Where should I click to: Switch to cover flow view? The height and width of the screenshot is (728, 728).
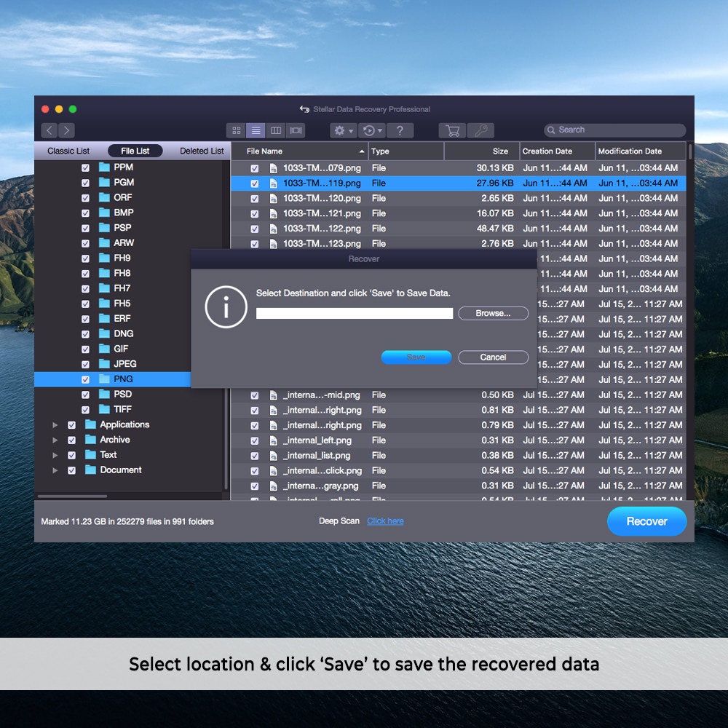pyautogui.click(x=296, y=130)
